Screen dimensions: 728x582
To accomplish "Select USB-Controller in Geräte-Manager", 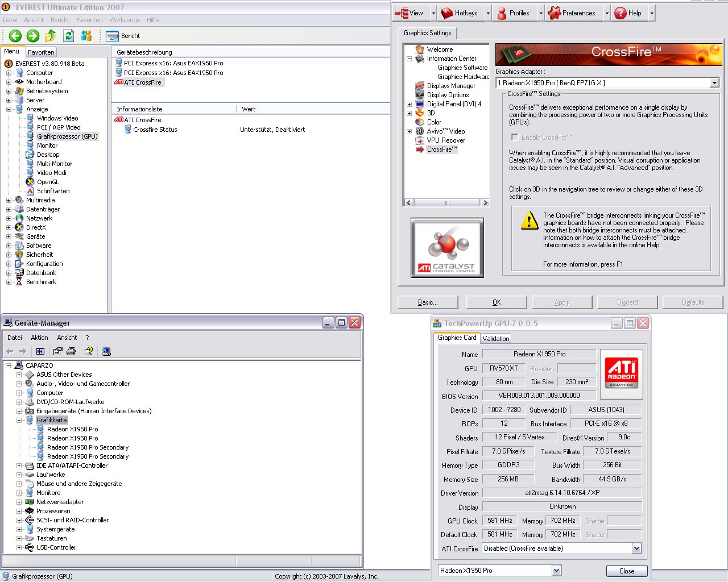I will [56, 547].
